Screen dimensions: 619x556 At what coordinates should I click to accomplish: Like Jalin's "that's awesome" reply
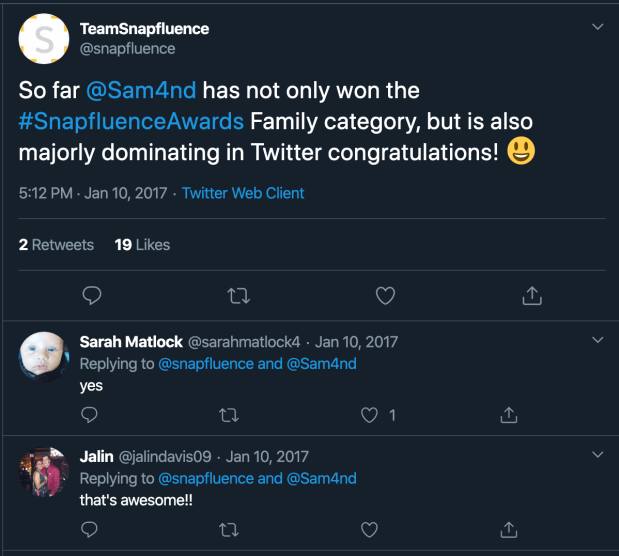369,529
